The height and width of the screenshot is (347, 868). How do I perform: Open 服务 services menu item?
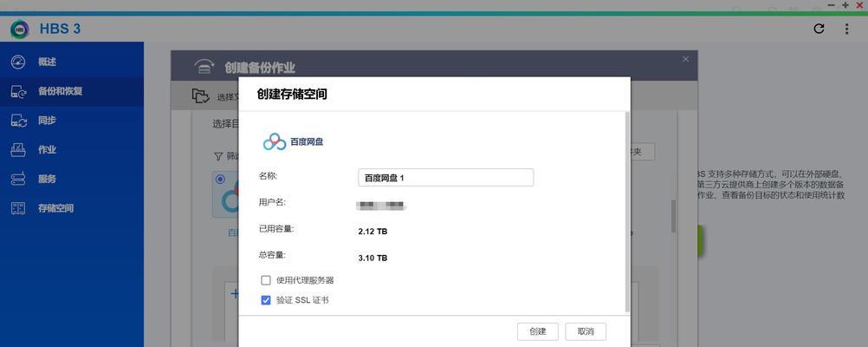[x=47, y=179]
